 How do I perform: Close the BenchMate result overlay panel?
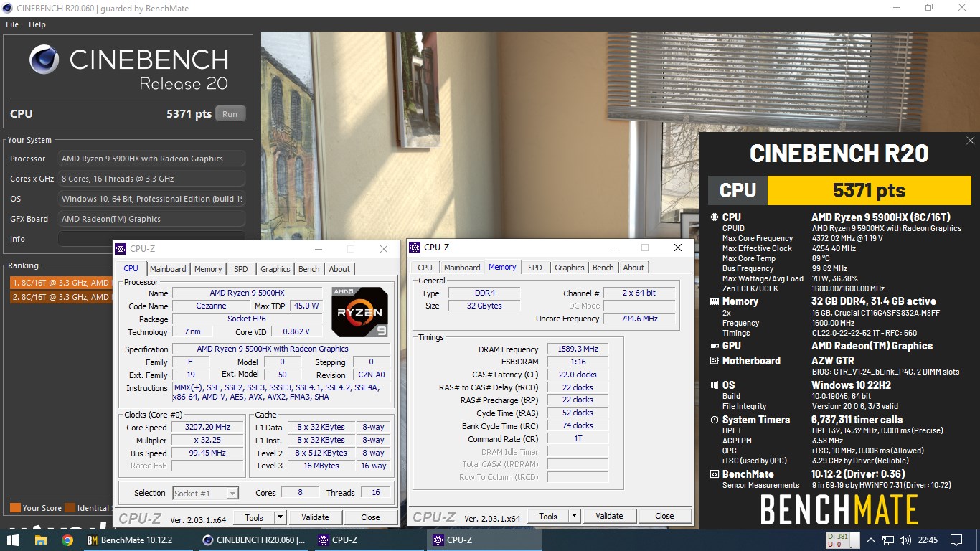pyautogui.click(x=970, y=141)
